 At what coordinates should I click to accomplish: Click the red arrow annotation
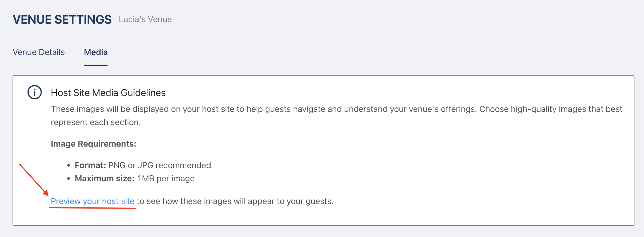(34, 180)
